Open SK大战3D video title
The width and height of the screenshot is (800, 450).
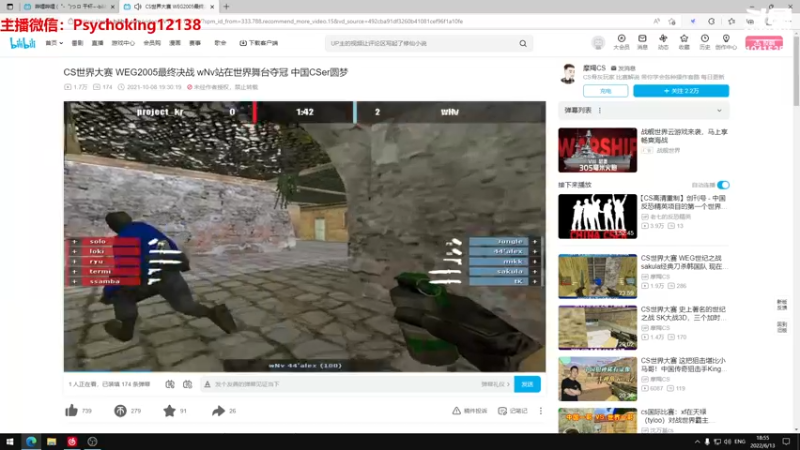point(683,313)
